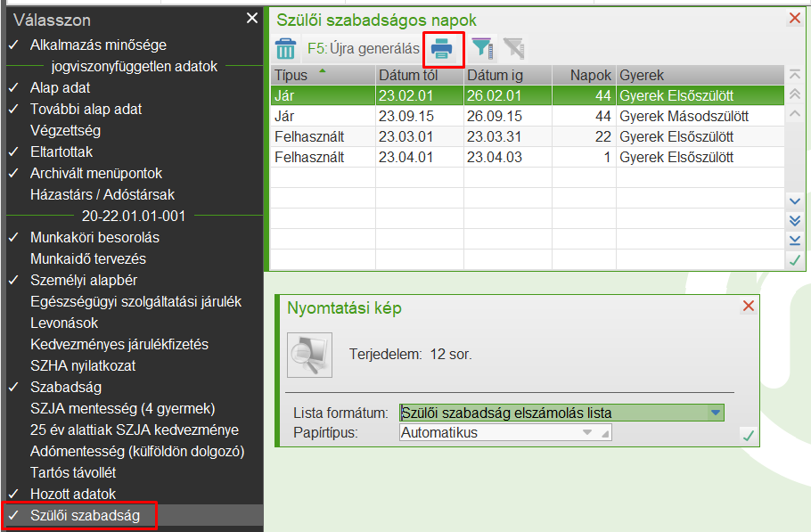This screenshot has height=532, width=811.
Task: Select Felhasznált row starting 23.03.01
Action: click(x=528, y=137)
